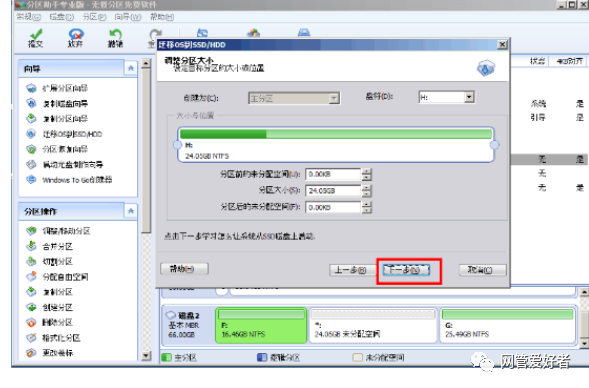Select the G: 25.49GB NTFS partition

coord(508,325)
